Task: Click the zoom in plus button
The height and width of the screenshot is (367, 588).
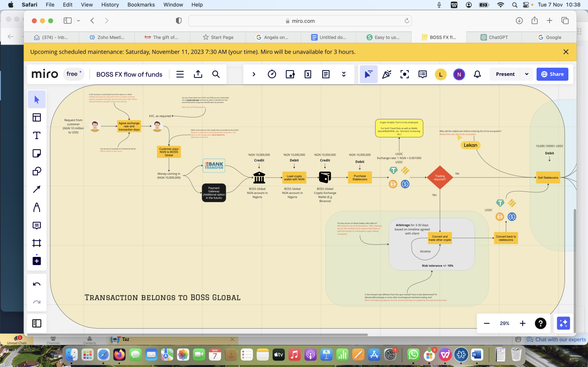Action: click(x=523, y=323)
